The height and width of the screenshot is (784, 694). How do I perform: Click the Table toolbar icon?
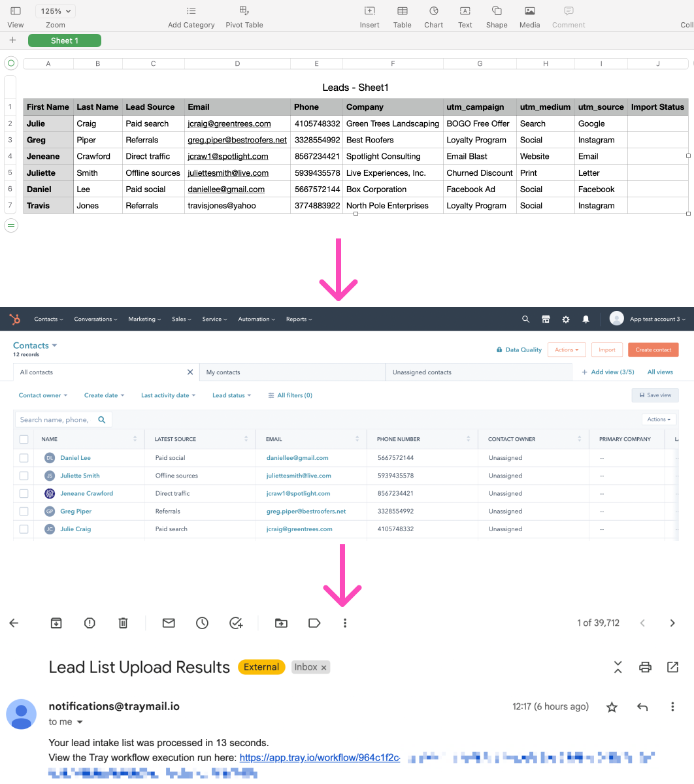tap(403, 11)
